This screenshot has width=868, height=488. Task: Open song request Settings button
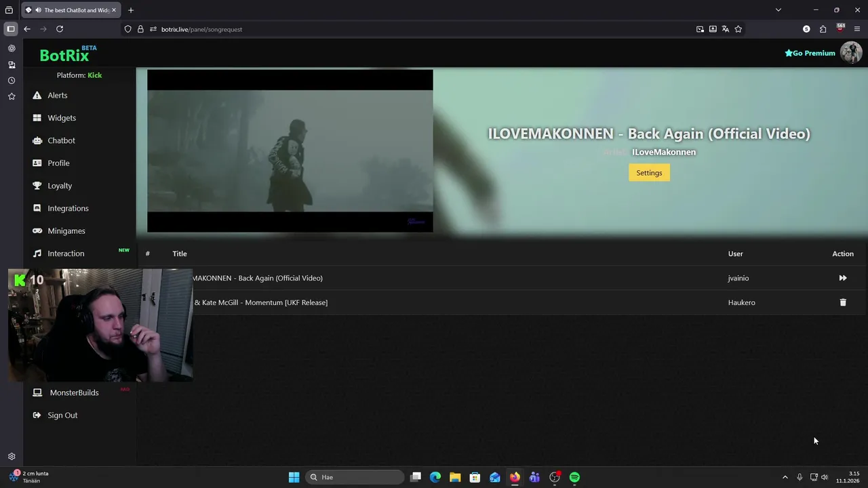tap(649, 173)
